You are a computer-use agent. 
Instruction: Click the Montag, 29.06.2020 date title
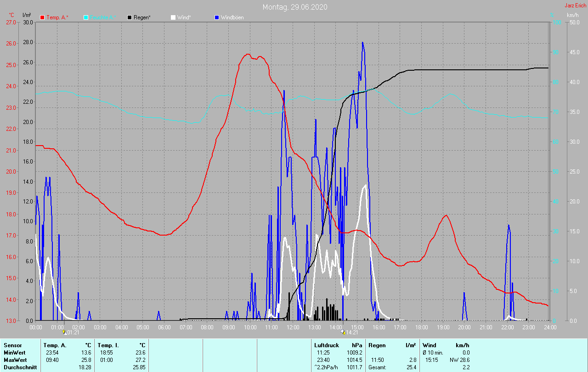[295, 7]
